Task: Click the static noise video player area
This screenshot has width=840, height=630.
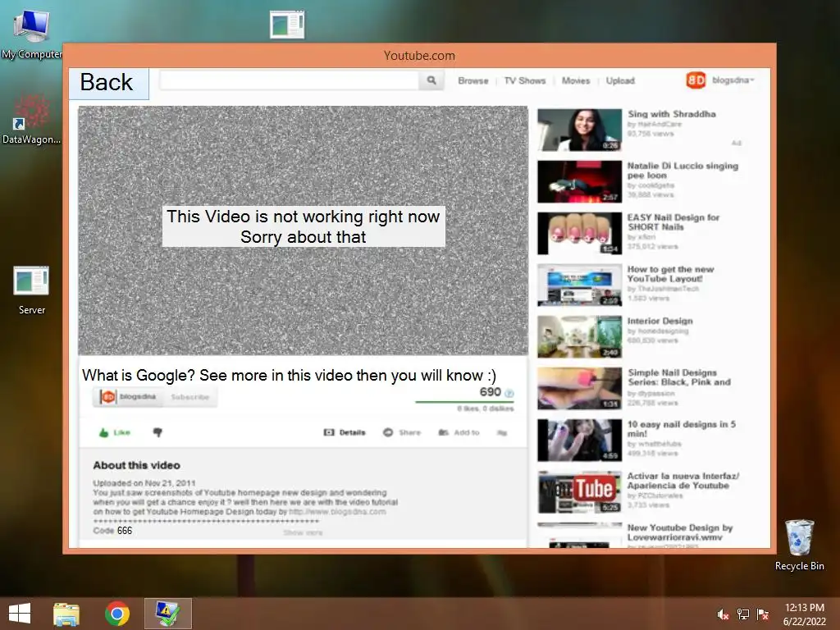Action: click(x=304, y=231)
